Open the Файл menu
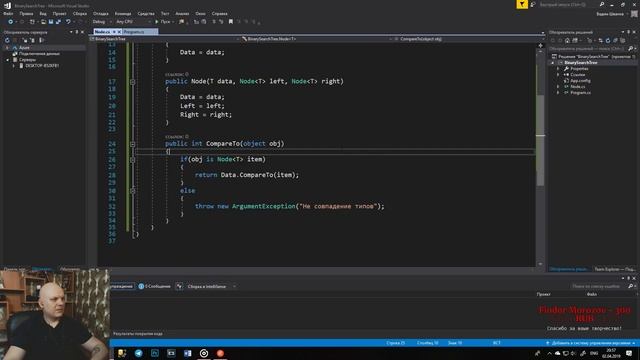The width and height of the screenshot is (640, 360). pyautogui.click(x=8, y=13)
